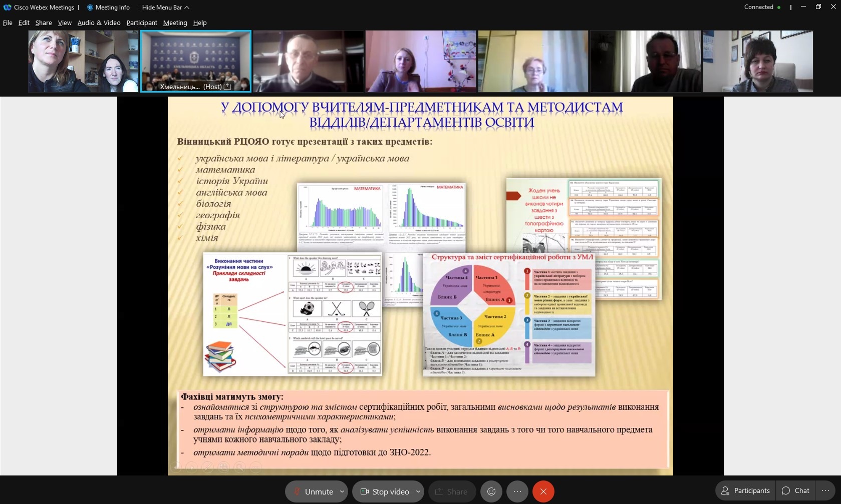Open more options in center controls
The width and height of the screenshot is (841, 504).
(517, 491)
